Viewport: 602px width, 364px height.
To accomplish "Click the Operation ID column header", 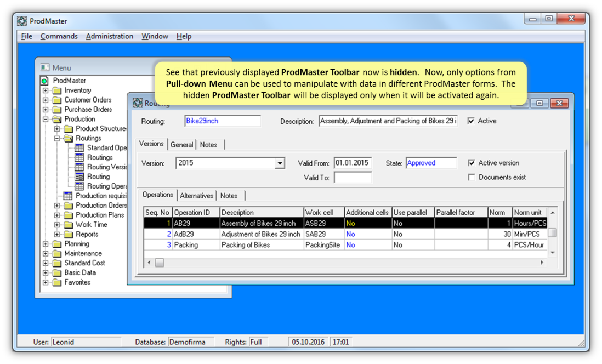I will [195, 212].
